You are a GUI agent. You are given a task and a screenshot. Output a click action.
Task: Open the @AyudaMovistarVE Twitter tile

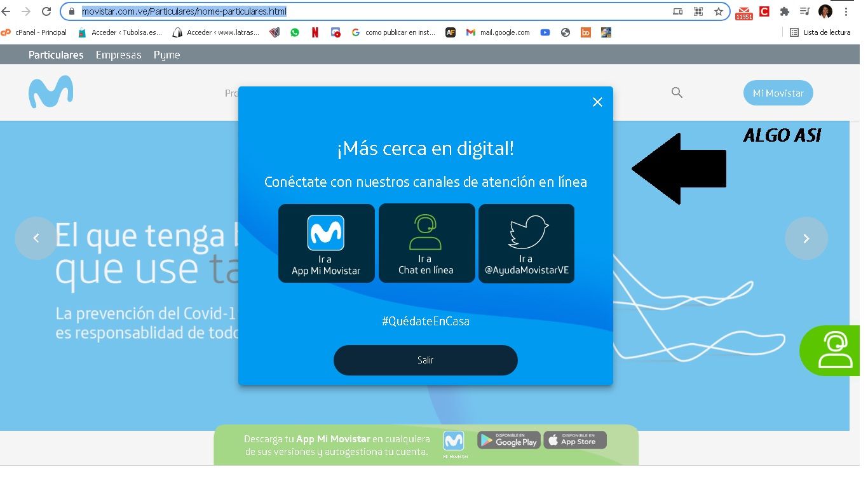526,243
